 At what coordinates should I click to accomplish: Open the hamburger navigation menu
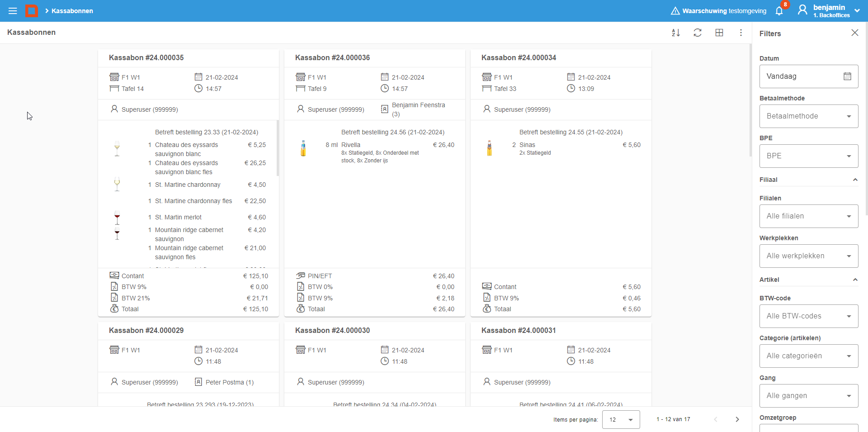13,11
